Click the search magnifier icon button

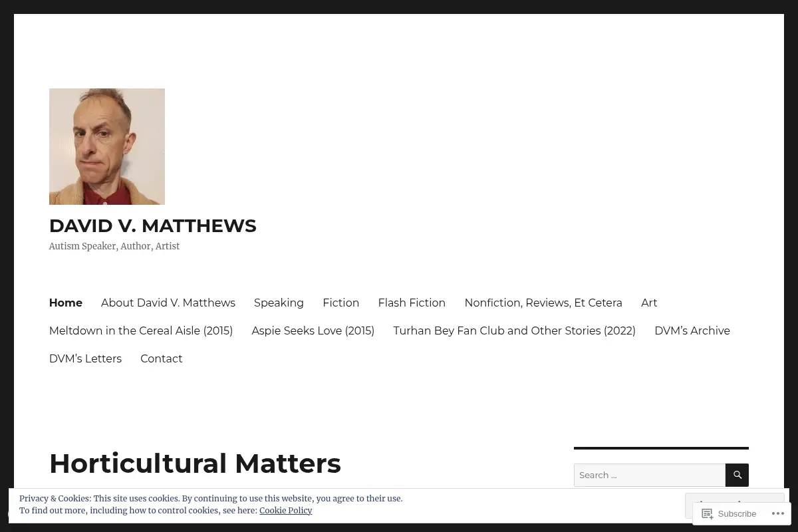click(x=737, y=475)
